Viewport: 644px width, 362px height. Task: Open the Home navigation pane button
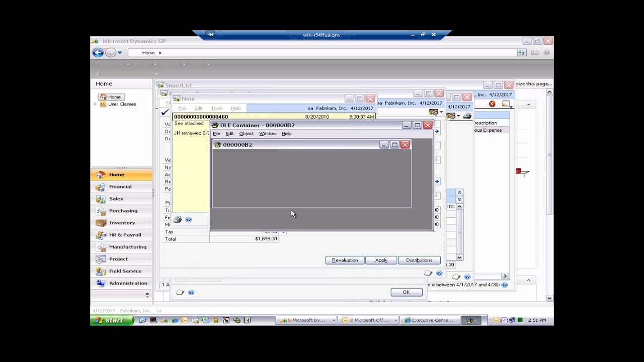(x=121, y=174)
